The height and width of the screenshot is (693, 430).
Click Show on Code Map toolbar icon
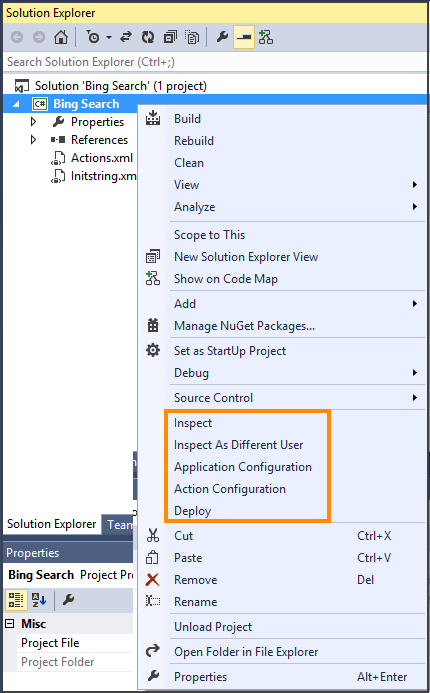(266, 37)
